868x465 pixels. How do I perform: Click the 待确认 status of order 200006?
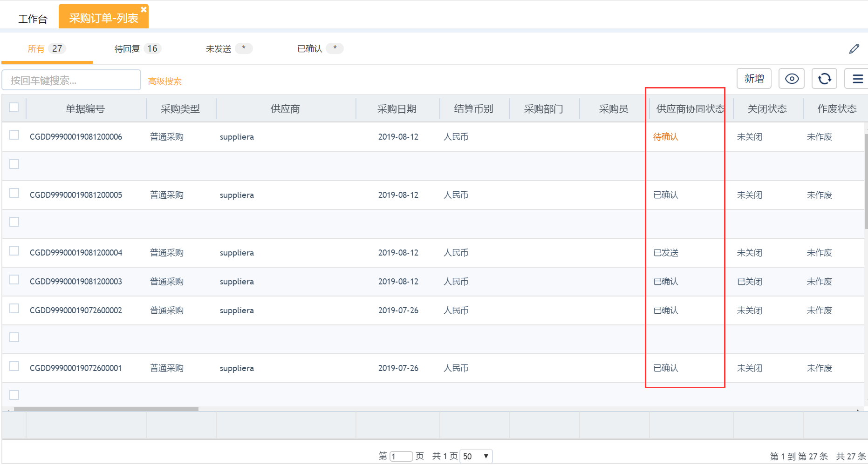coord(665,137)
